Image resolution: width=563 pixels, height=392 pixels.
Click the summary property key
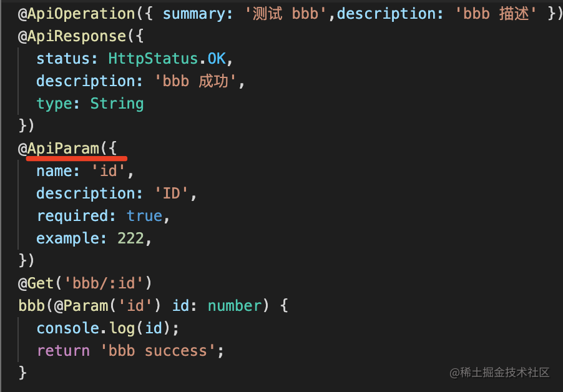194,14
